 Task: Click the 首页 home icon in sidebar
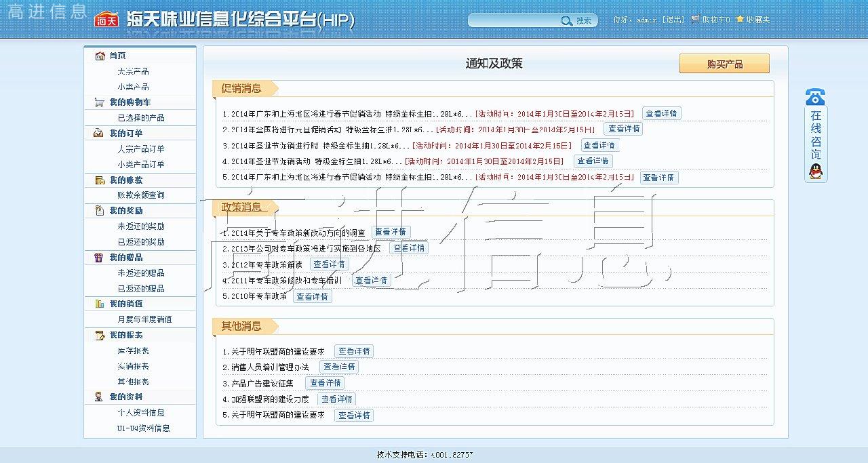tap(100, 56)
